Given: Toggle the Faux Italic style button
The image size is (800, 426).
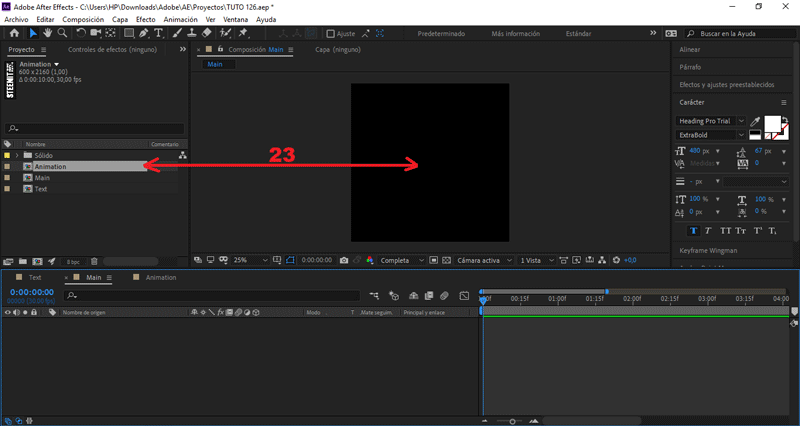Looking at the screenshot, I should coord(708,231).
